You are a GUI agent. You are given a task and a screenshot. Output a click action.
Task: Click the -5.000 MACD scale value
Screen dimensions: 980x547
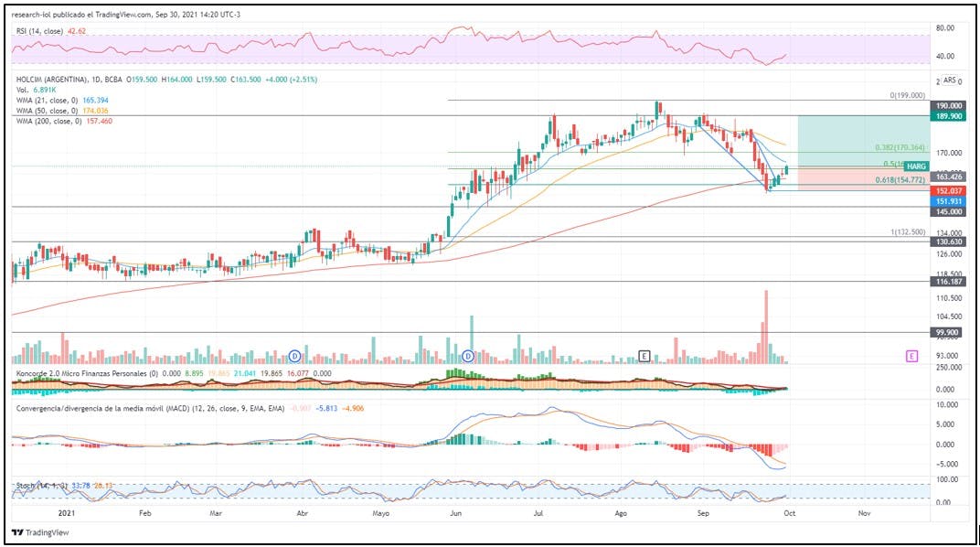tap(947, 465)
